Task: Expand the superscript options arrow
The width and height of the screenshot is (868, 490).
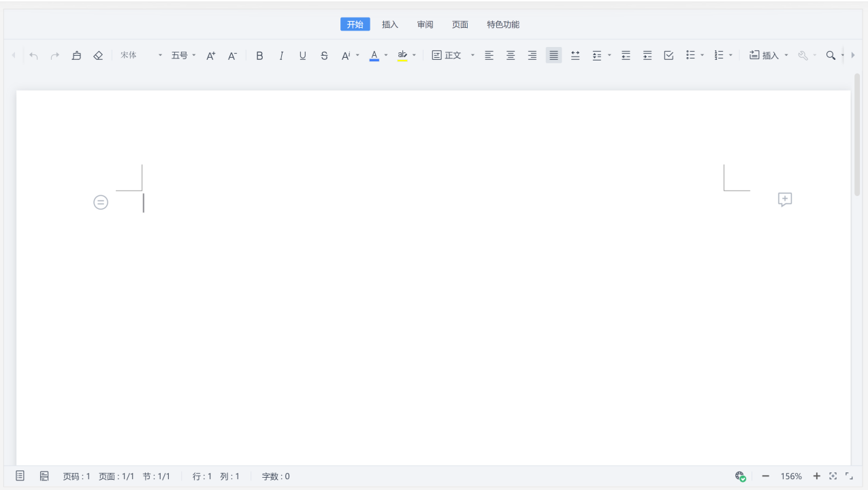Action: pos(357,56)
